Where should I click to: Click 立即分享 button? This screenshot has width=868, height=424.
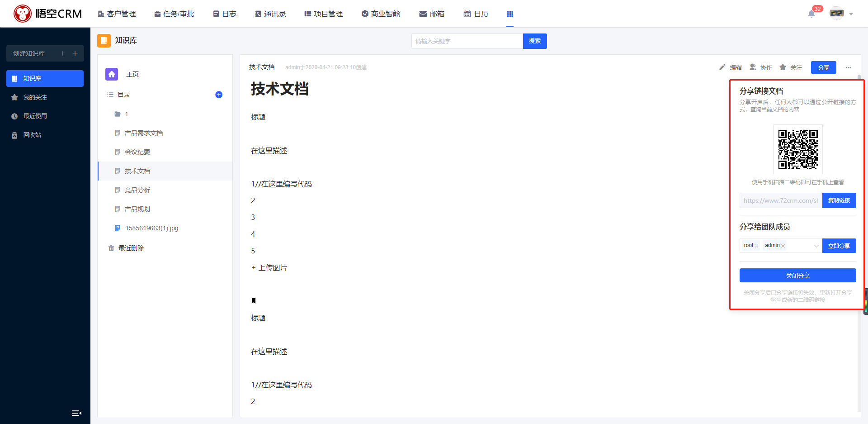pyautogui.click(x=839, y=246)
